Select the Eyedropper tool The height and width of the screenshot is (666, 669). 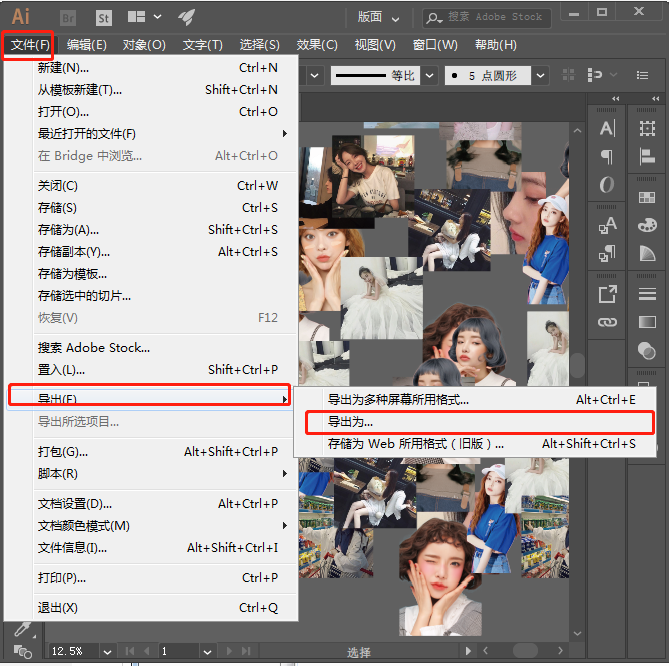22,629
